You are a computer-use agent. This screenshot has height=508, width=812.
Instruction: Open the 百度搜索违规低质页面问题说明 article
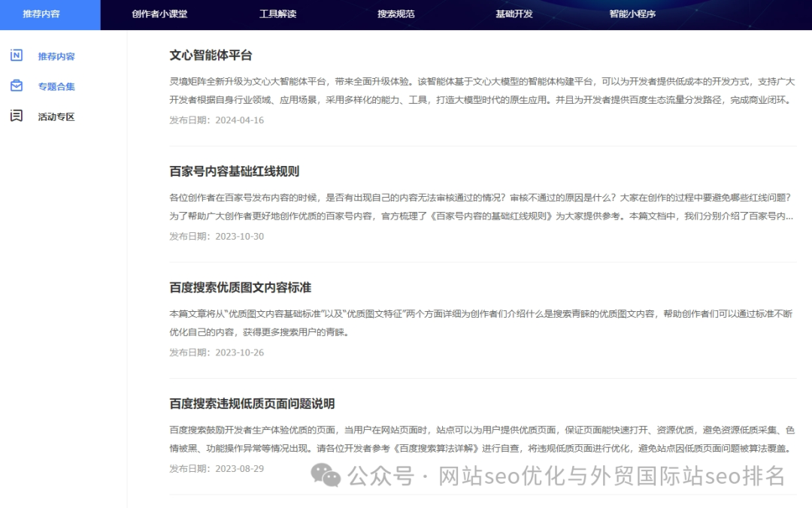click(247, 404)
